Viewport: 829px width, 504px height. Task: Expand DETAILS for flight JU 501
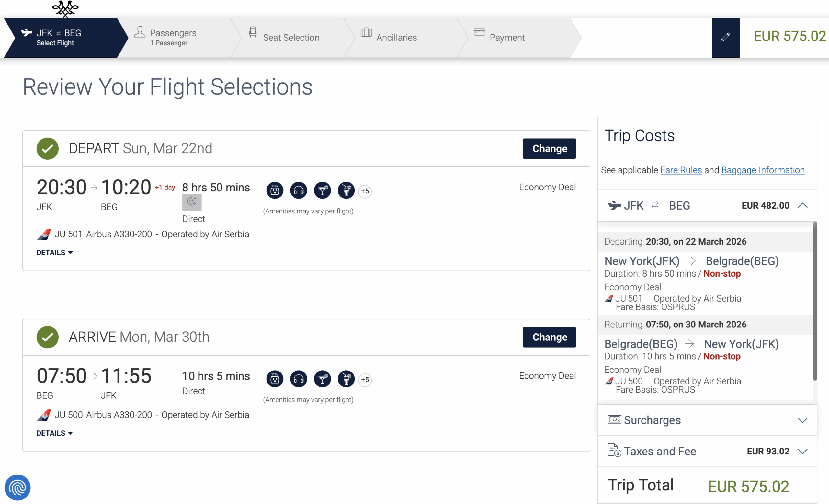coord(54,252)
